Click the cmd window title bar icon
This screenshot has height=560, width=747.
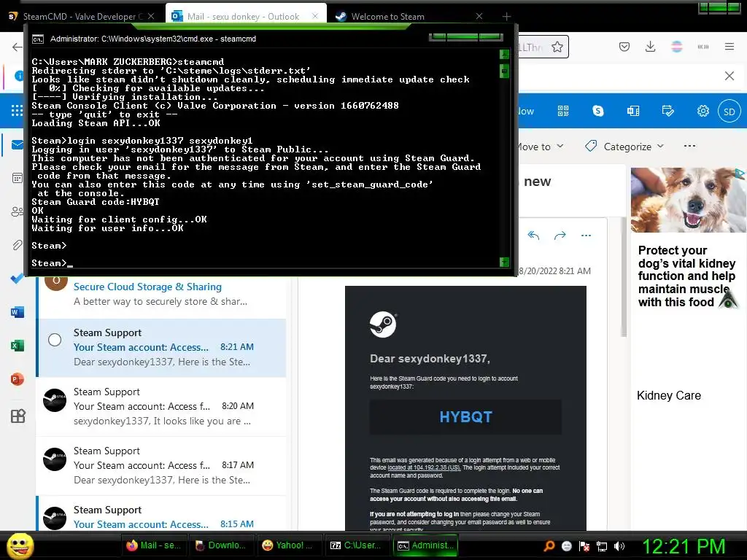pyautogui.click(x=38, y=39)
